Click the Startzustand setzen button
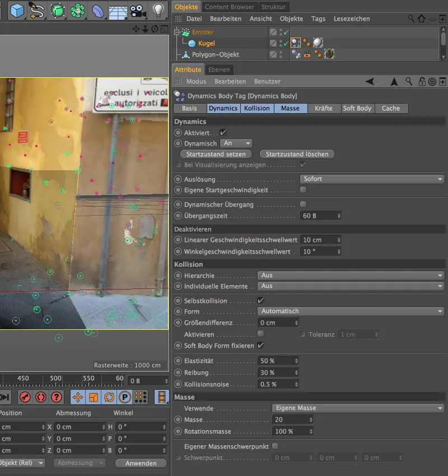The width and height of the screenshot is (448, 476). pyautogui.click(x=216, y=154)
